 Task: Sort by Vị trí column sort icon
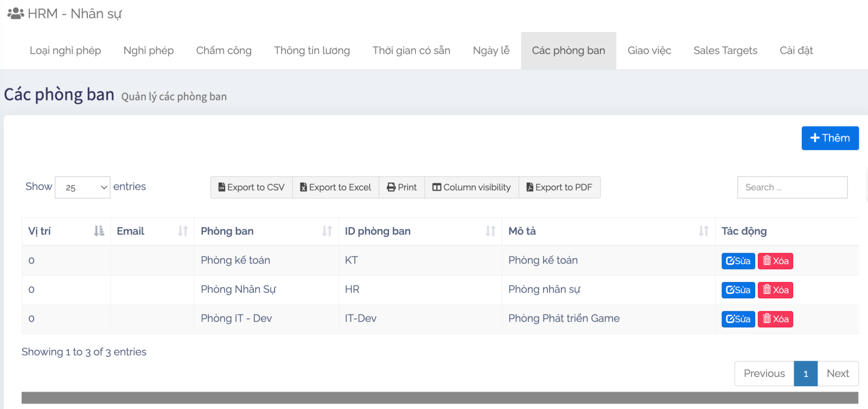click(x=99, y=231)
